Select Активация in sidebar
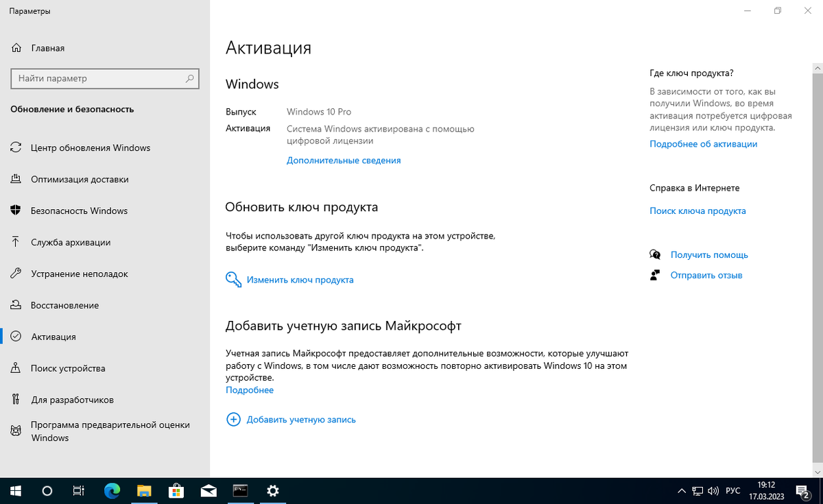Screen dimensions: 823x504 coord(53,337)
